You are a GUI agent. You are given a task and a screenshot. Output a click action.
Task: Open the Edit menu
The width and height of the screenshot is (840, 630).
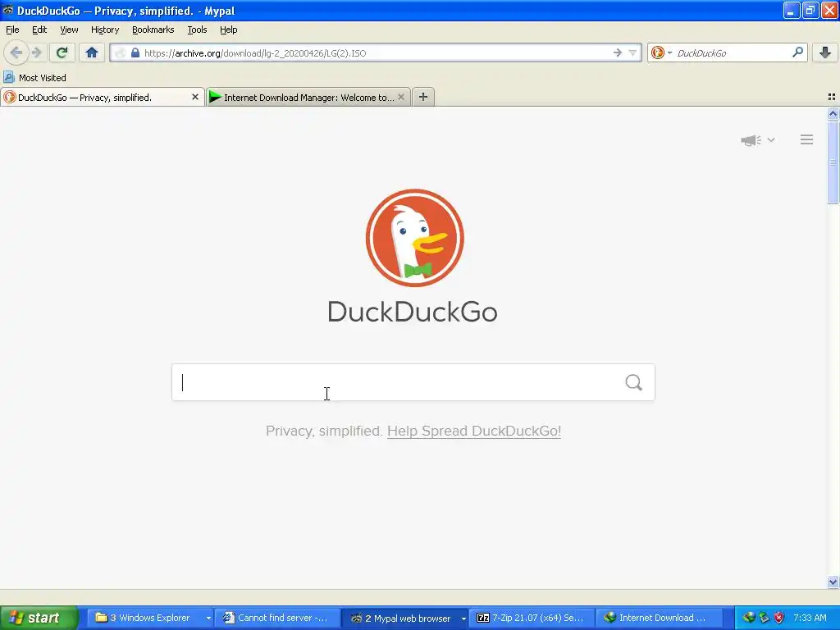(x=39, y=30)
